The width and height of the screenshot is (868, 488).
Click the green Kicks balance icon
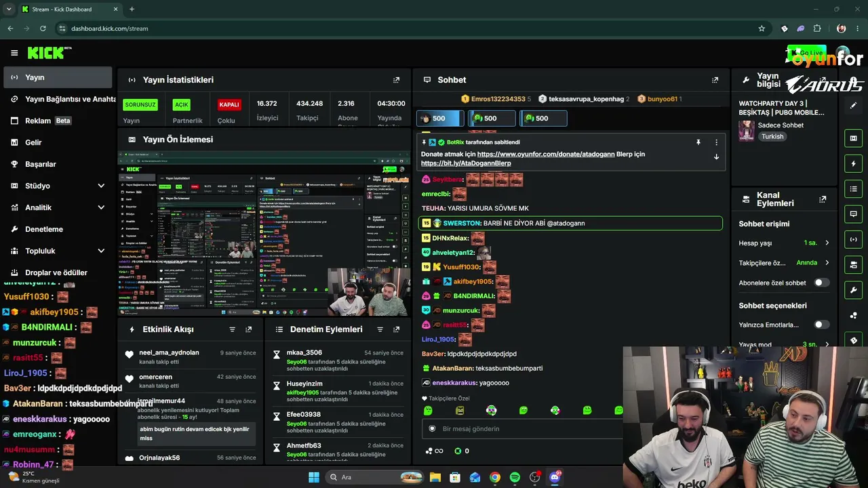pos(458,451)
